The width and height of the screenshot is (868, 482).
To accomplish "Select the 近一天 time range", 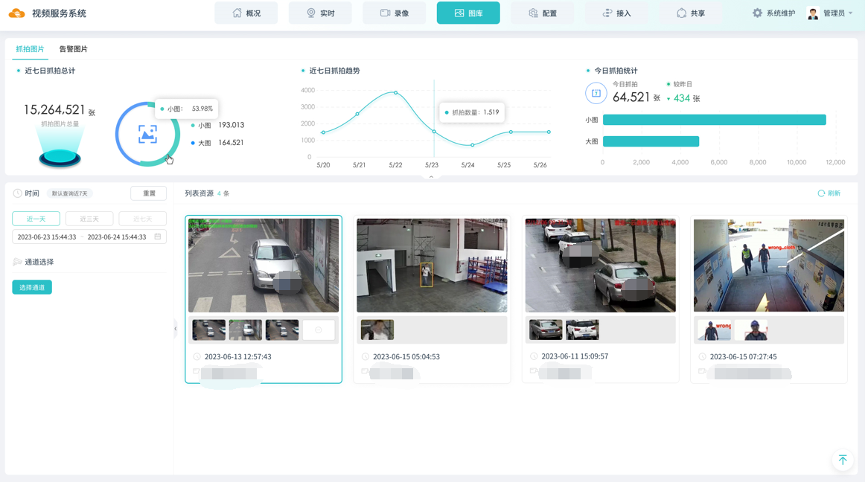I will coord(36,219).
